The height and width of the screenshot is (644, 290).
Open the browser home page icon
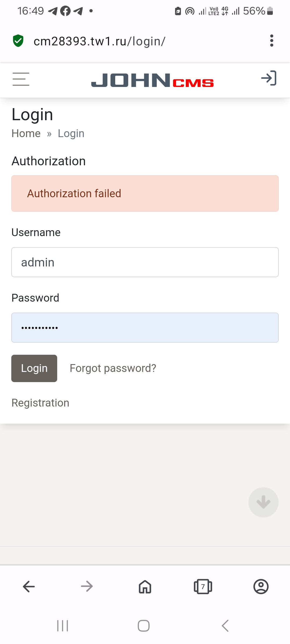pyautogui.click(x=145, y=586)
